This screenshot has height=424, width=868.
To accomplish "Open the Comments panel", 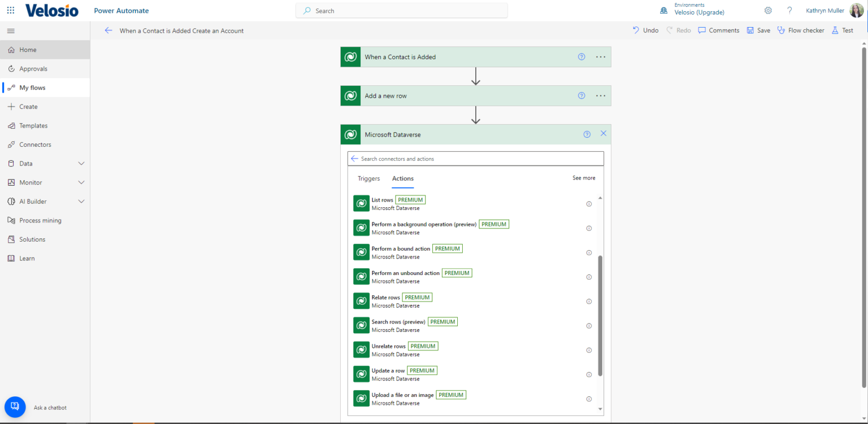I will coord(718,30).
